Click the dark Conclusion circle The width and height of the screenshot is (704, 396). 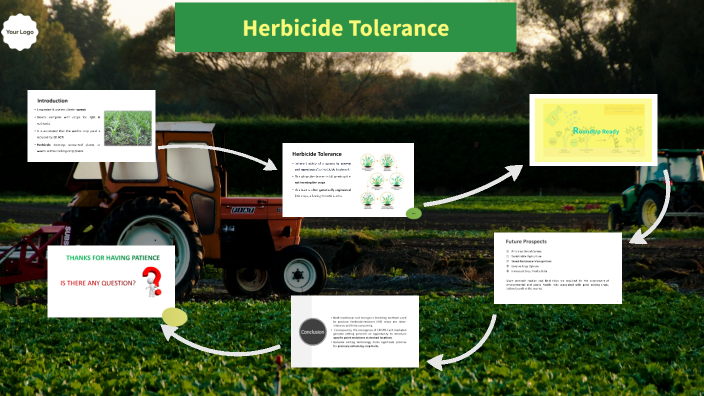tap(312, 332)
